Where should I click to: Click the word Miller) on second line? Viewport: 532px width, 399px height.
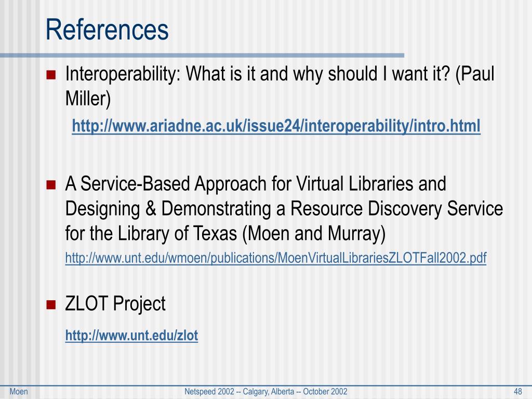88,99
